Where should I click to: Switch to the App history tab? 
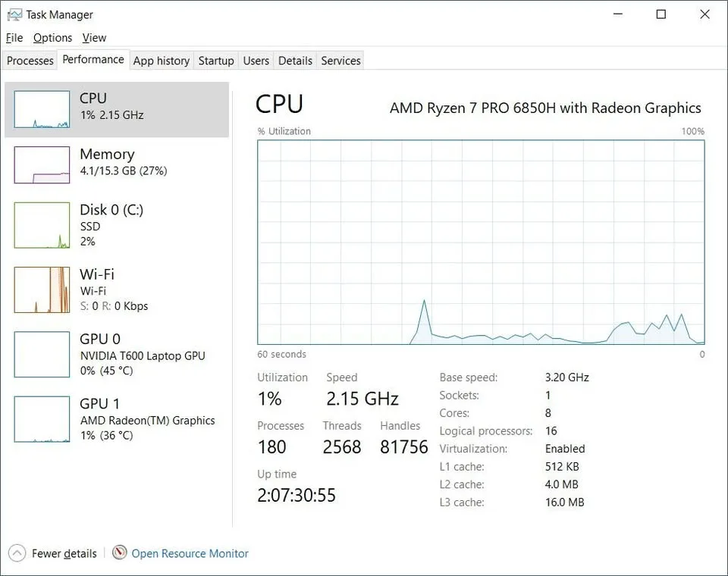pyautogui.click(x=161, y=61)
